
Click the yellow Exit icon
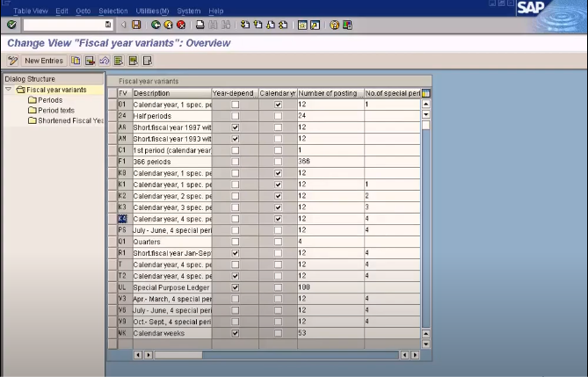(169, 25)
